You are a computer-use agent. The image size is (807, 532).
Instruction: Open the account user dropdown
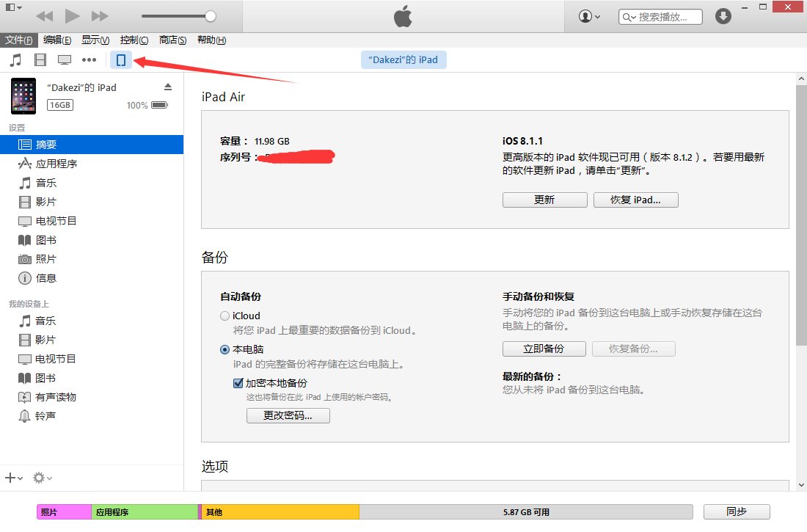589,16
